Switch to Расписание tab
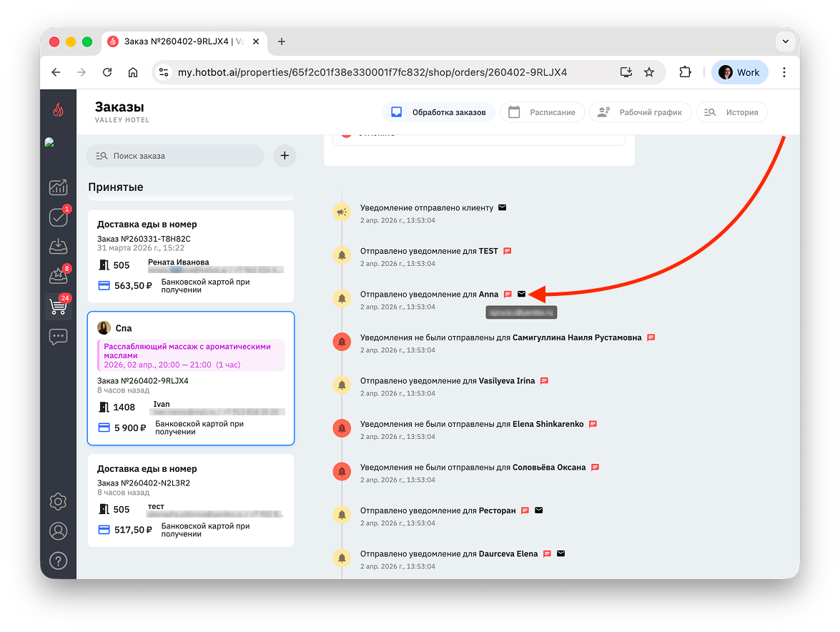This screenshot has width=840, height=632. point(542,112)
